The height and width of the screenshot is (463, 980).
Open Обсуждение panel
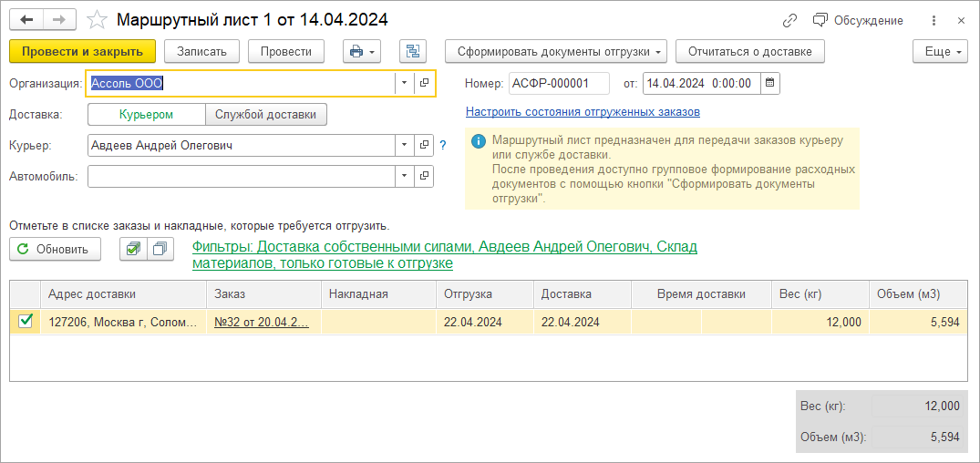tap(859, 20)
